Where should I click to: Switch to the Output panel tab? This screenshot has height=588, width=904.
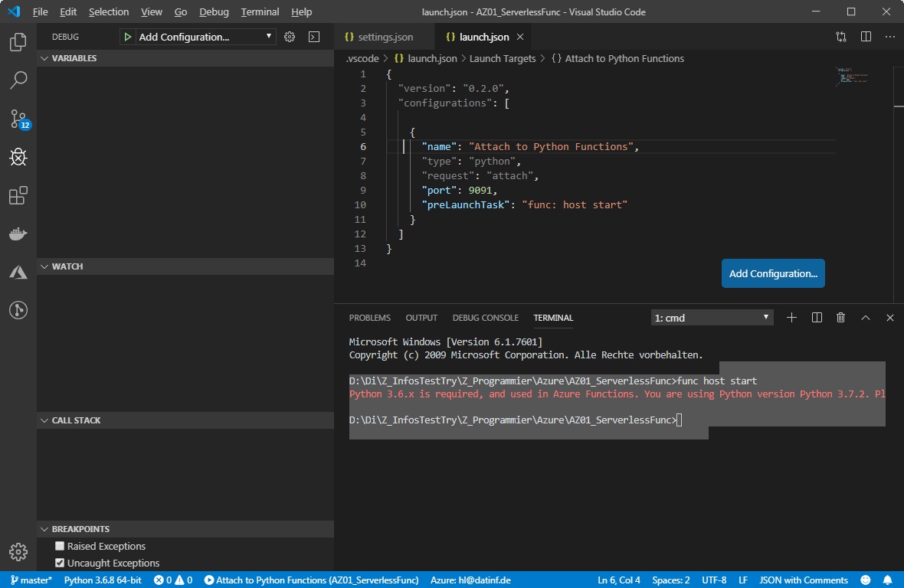pyautogui.click(x=421, y=318)
